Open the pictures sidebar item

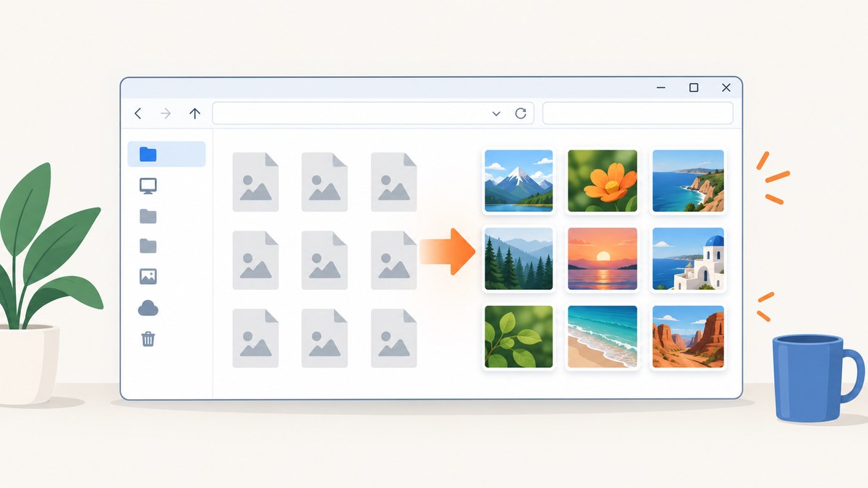point(148,276)
